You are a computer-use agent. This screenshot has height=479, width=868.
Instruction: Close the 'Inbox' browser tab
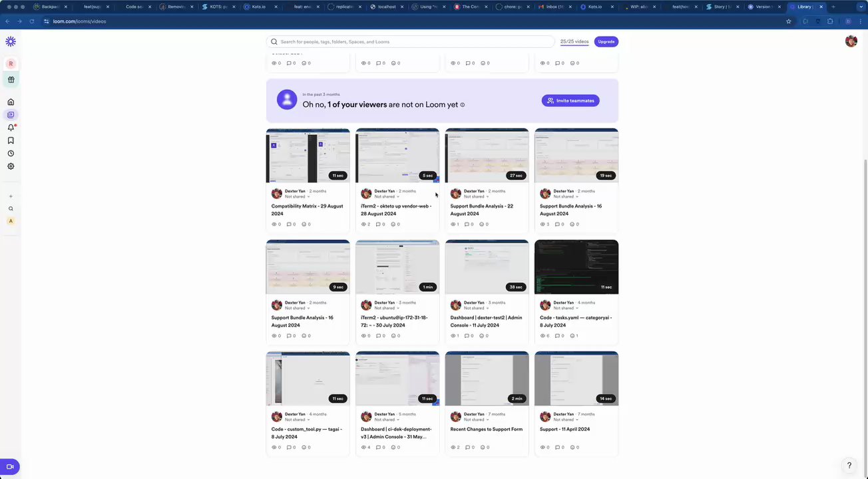pos(572,7)
